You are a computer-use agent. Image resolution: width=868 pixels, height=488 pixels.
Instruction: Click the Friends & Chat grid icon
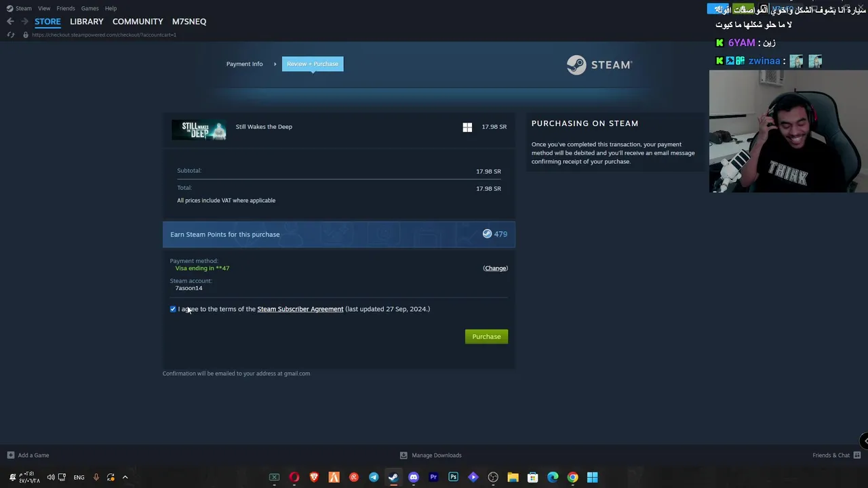click(x=857, y=455)
